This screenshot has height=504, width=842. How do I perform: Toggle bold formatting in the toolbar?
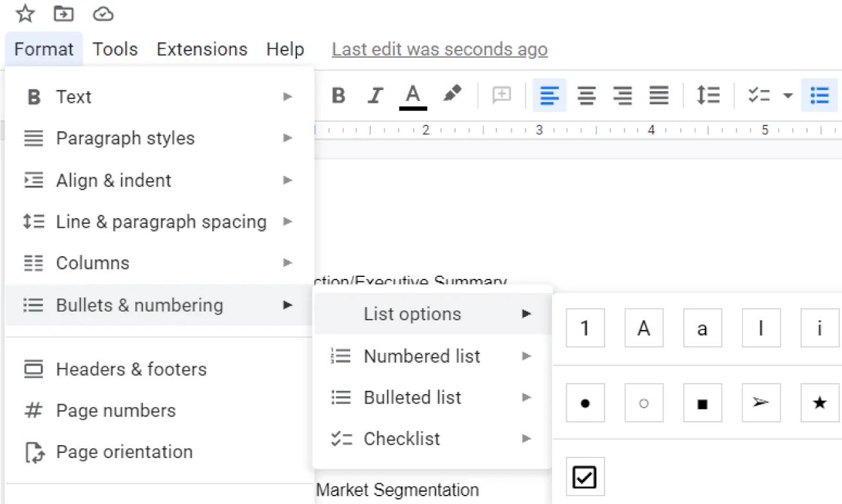tap(338, 95)
